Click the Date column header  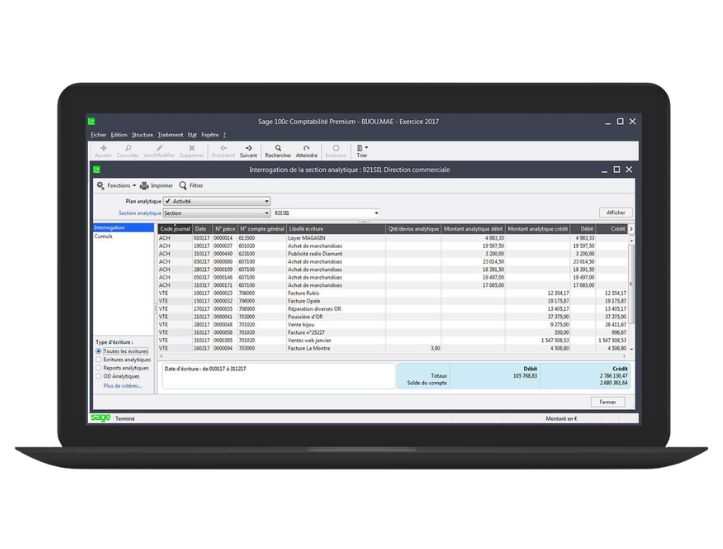202,229
